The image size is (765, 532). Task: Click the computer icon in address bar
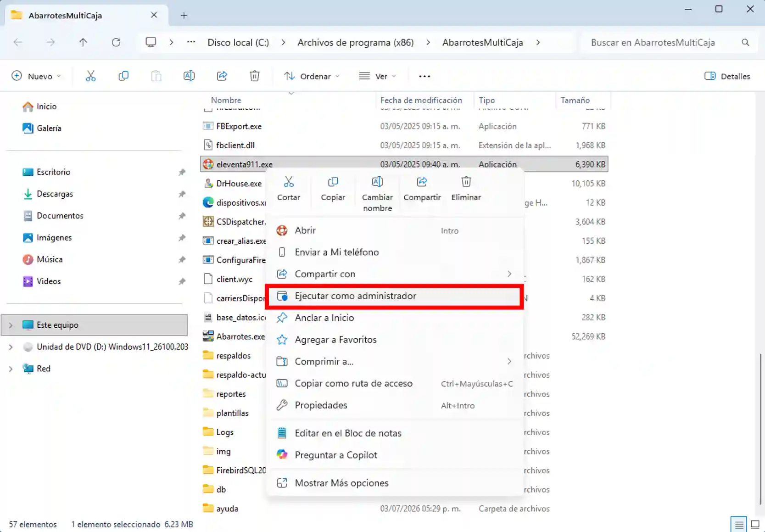[151, 42]
